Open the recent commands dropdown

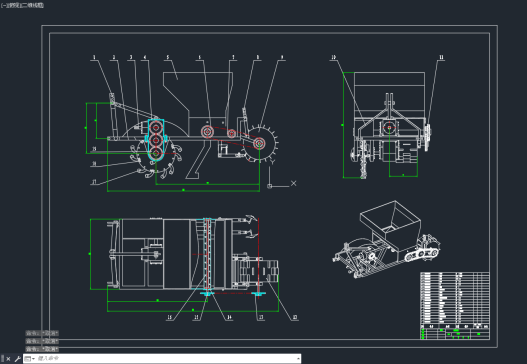pos(29,359)
